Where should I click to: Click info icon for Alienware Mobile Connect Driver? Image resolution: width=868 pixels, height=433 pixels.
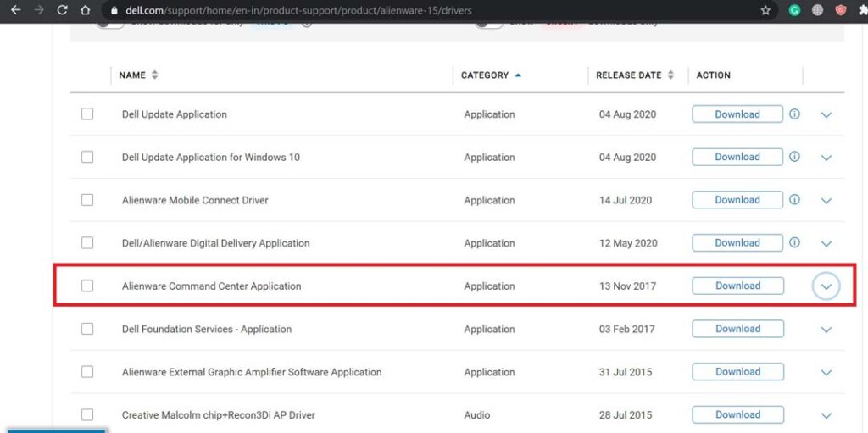coord(794,200)
